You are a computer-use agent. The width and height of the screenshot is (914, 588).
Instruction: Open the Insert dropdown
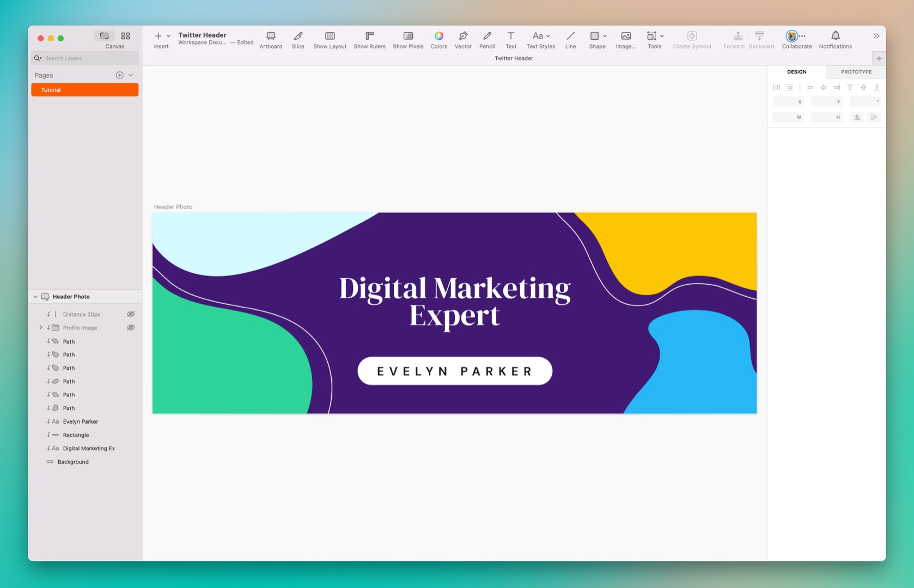(168, 36)
